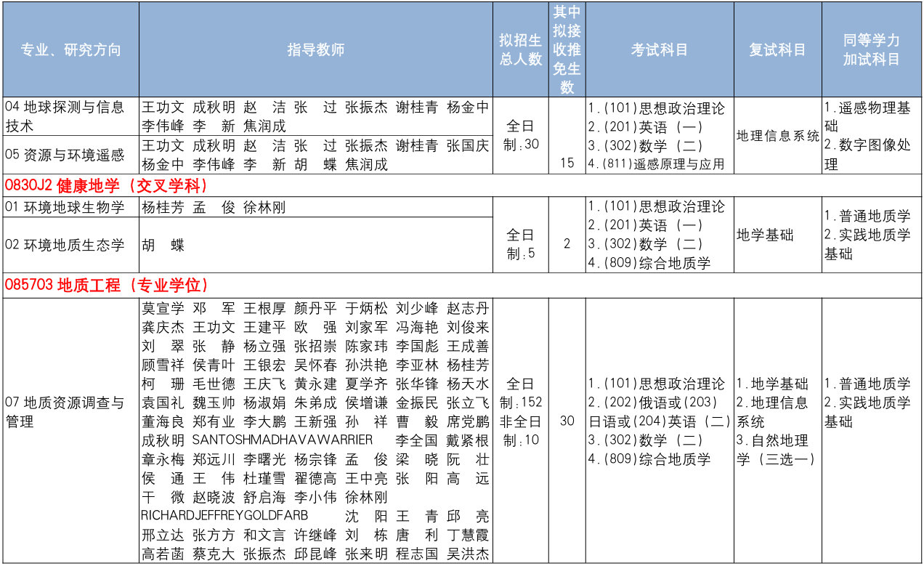This screenshot has width=924, height=566.
Task: Select advisor name 夏学齐
Action: [x=366, y=384]
